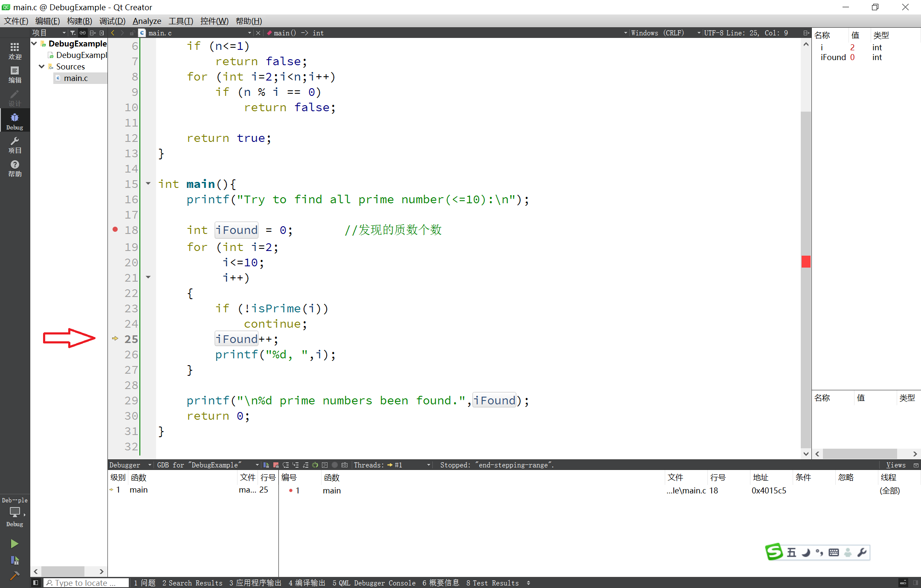Click the Build hammer button
921x588 pixels.
[x=14, y=576]
